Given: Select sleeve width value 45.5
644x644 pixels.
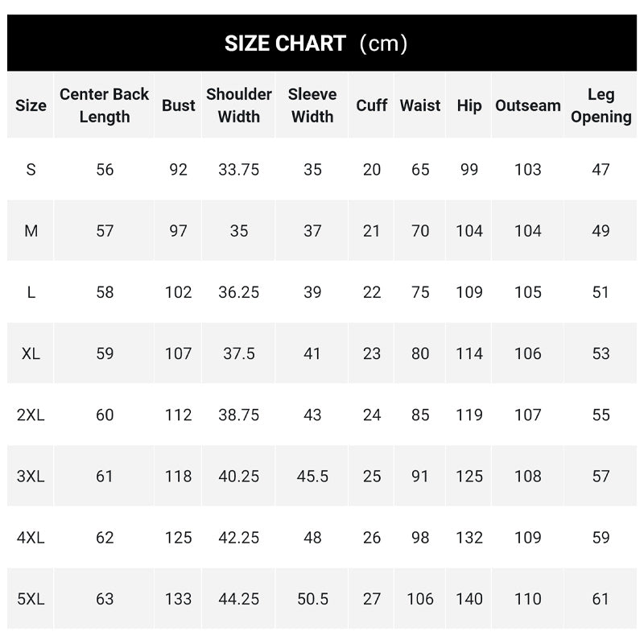Looking at the screenshot, I should 312,477.
